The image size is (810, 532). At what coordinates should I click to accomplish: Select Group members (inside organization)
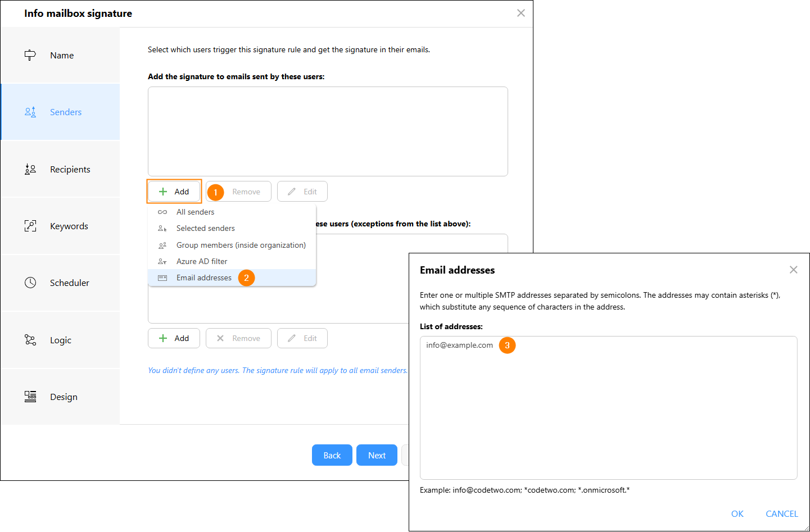(x=232, y=245)
